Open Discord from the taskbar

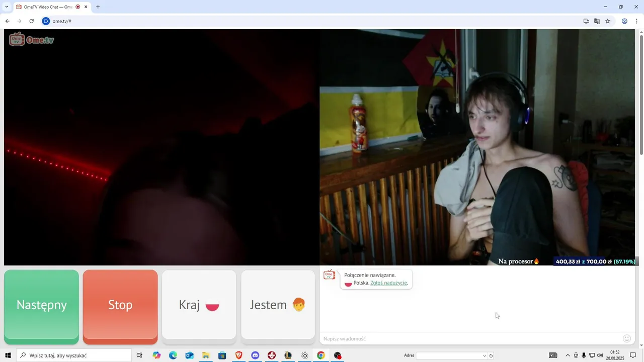pos(255,355)
